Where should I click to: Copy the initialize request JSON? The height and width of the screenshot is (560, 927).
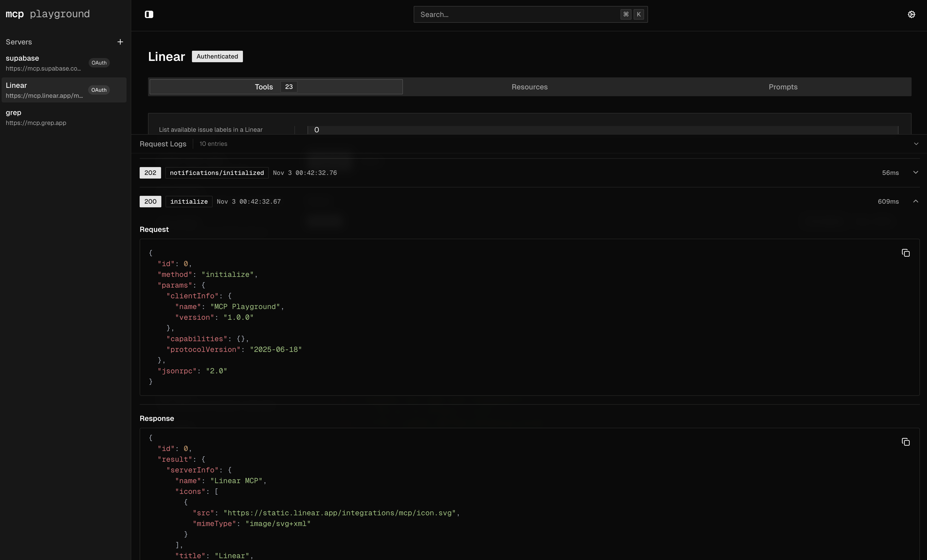click(x=906, y=252)
